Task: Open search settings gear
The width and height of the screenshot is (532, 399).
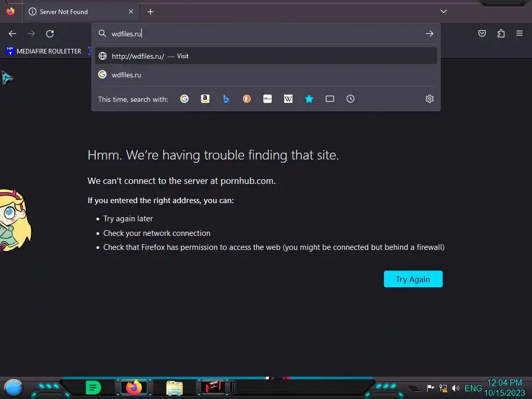Action: click(x=430, y=99)
